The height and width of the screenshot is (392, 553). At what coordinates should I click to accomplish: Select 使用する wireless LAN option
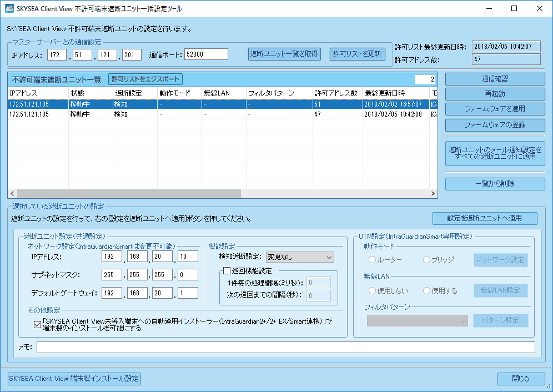[x=427, y=291]
